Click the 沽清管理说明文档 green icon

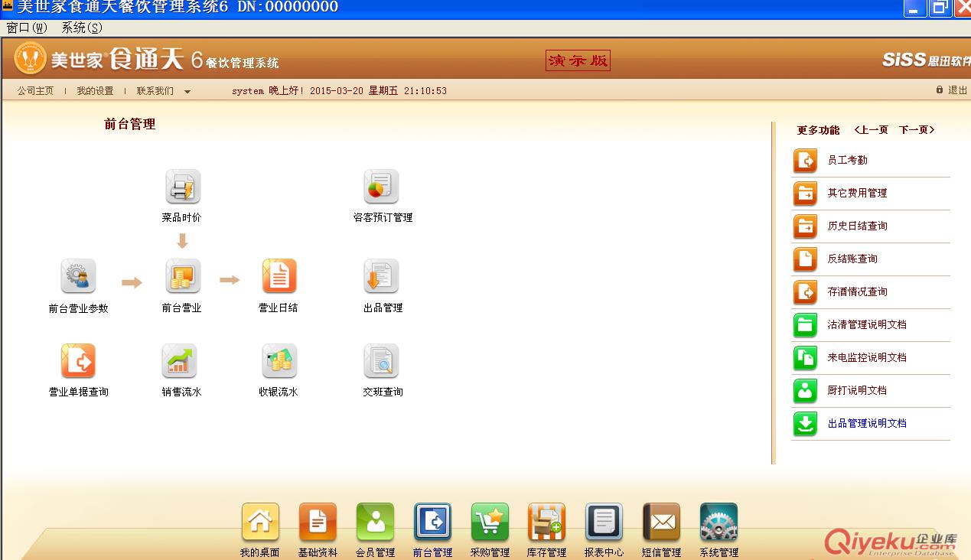point(805,325)
